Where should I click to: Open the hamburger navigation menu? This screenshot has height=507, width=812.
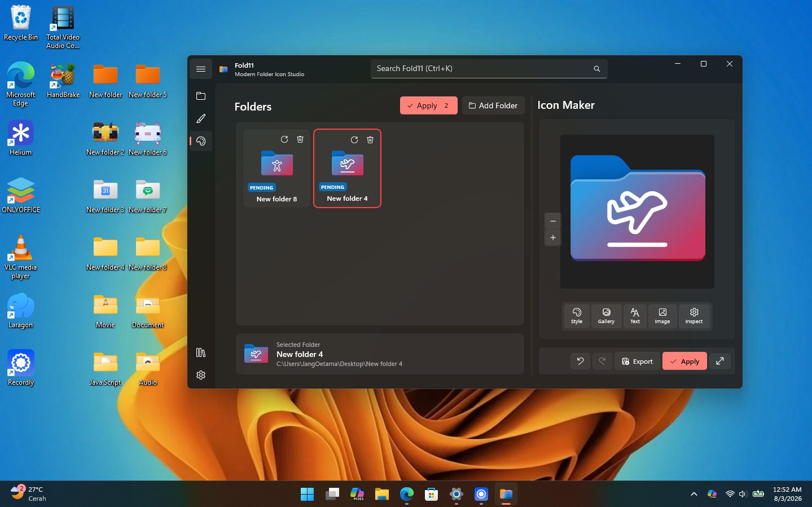click(x=201, y=69)
